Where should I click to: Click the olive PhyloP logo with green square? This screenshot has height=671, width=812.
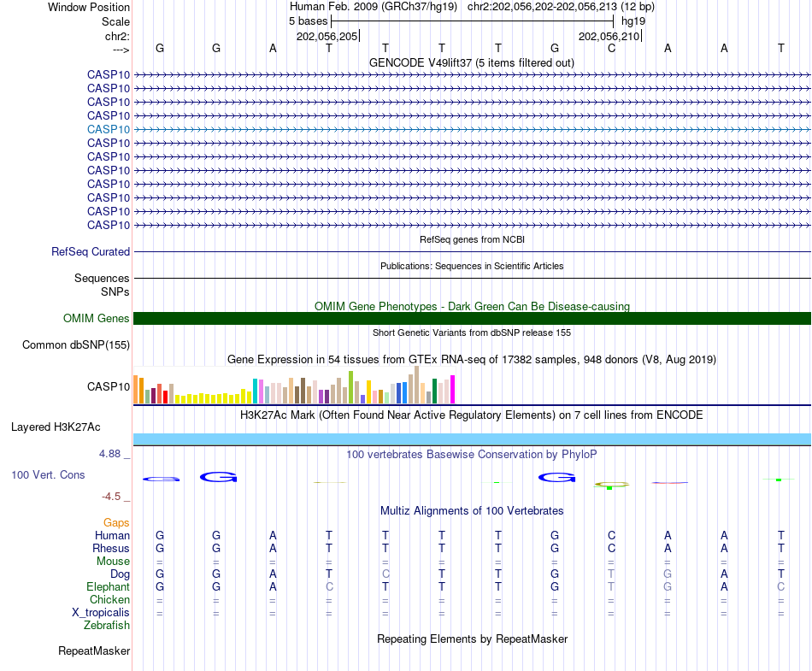pyautogui.click(x=612, y=486)
